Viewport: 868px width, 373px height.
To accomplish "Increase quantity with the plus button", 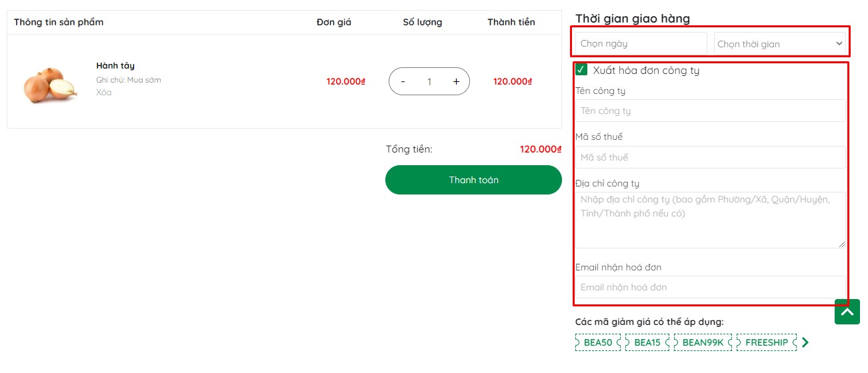I will click(x=456, y=81).
